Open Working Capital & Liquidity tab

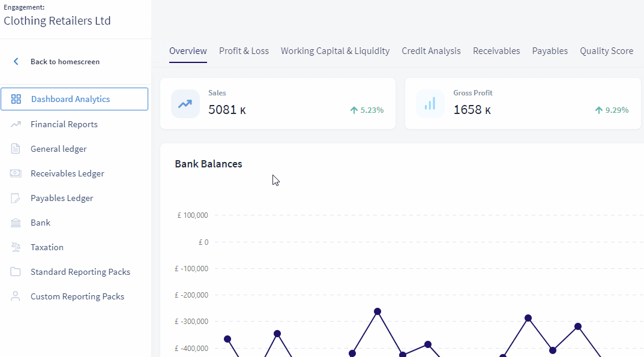tap(335, 51)
